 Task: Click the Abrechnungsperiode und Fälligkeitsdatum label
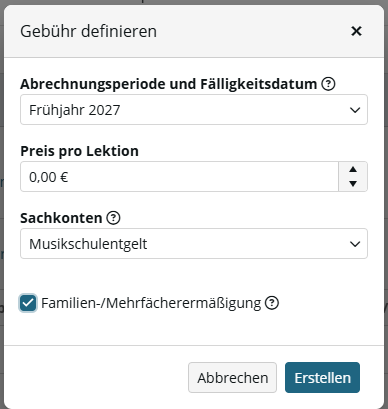pos(169,84)
